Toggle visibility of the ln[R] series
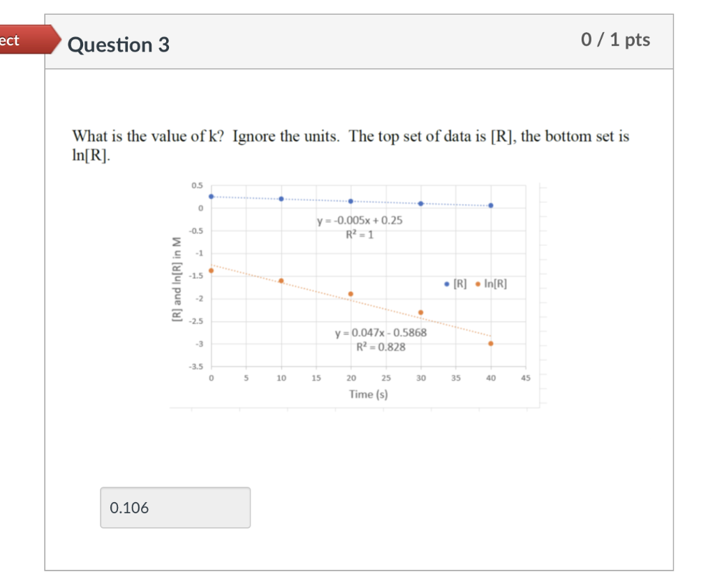The image size is (715, 588). (x=490, y=284)
